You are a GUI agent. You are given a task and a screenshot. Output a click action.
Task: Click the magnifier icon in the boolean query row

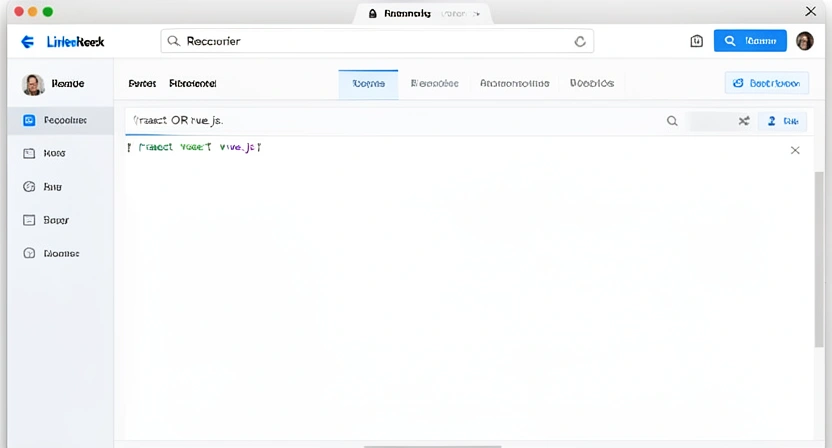pyautogui.click(x=672, y=121)
